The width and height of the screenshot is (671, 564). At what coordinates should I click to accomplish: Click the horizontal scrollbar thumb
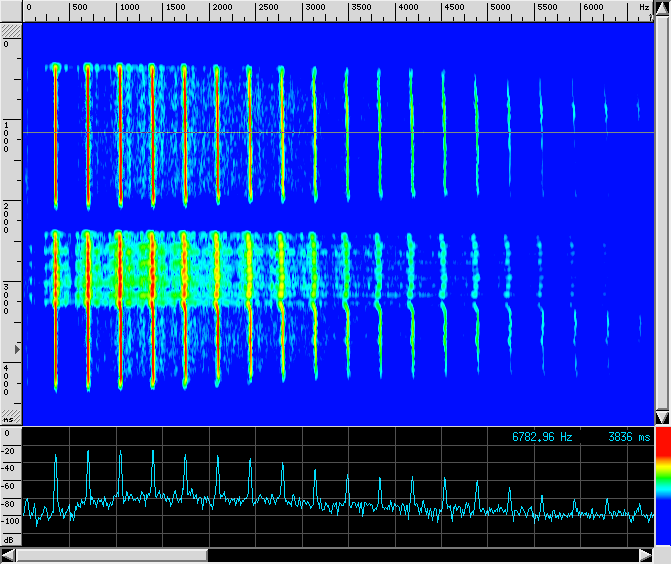tap(111, 555)
